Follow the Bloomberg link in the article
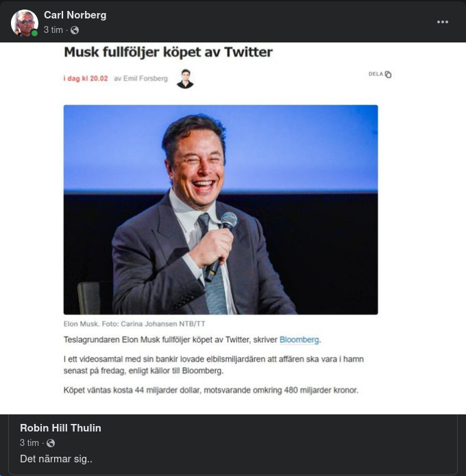 (299, 340)
